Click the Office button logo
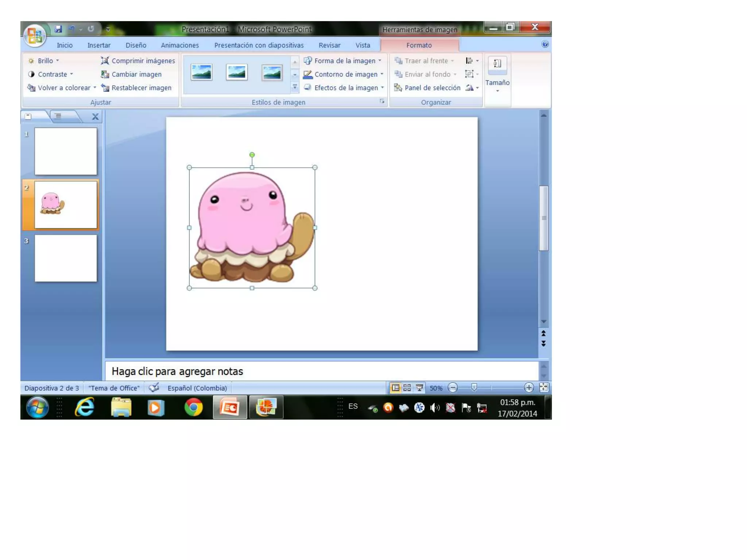Image resolution: width=747 pixels, height=560 pixels. click(35, 36)
